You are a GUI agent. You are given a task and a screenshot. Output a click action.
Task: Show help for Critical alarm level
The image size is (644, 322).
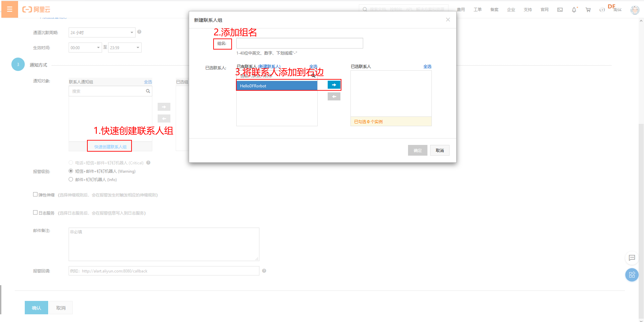(148, 163)
